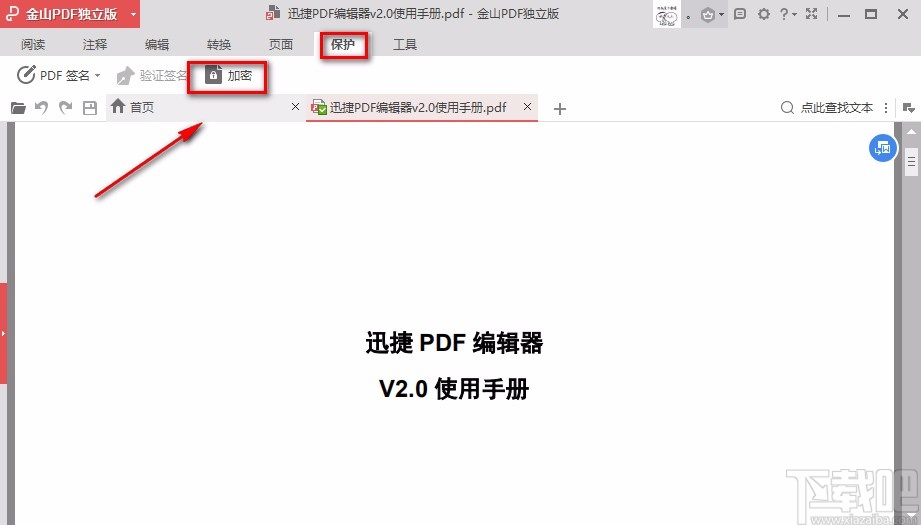Enter fullscreen with the expand arrows icon
This screenshot has width=921, height=525.
[812, 14]
